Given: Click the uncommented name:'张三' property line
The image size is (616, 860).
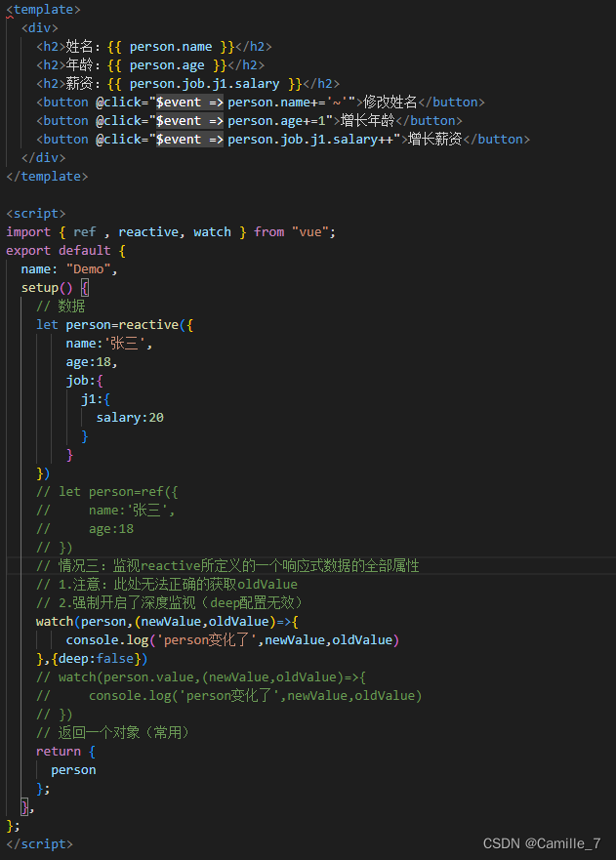Looking at the screenshot, I should 109,344.
